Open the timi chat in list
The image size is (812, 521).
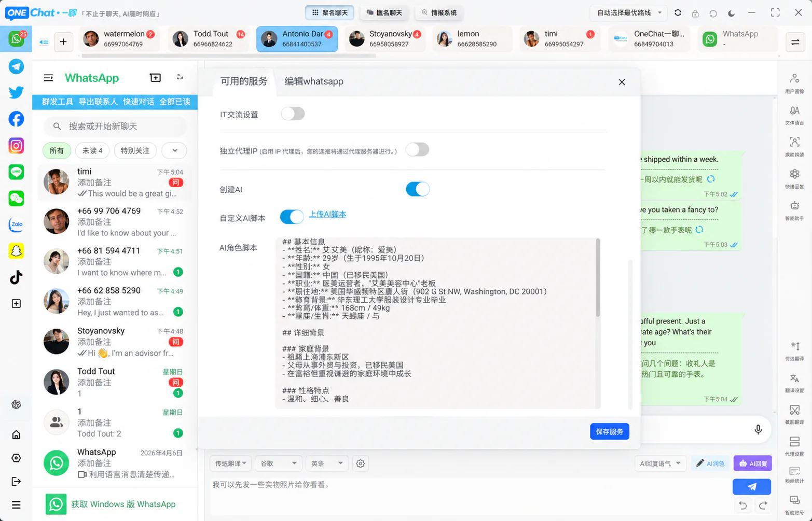pyautogui.click(x=115, y=182)
